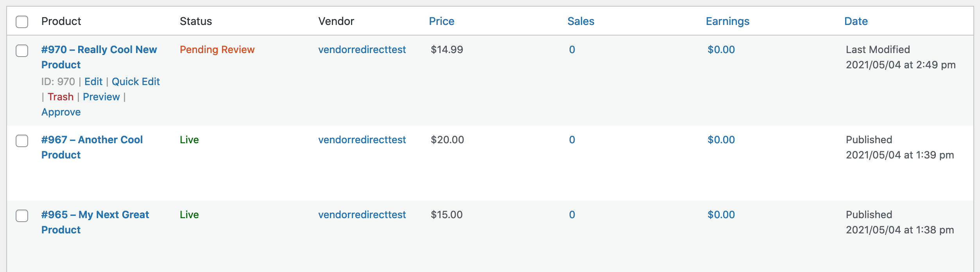980x272 pixels.
Task: Check the box for product #970
Action: pyautogui.click(x=22, y=51)
